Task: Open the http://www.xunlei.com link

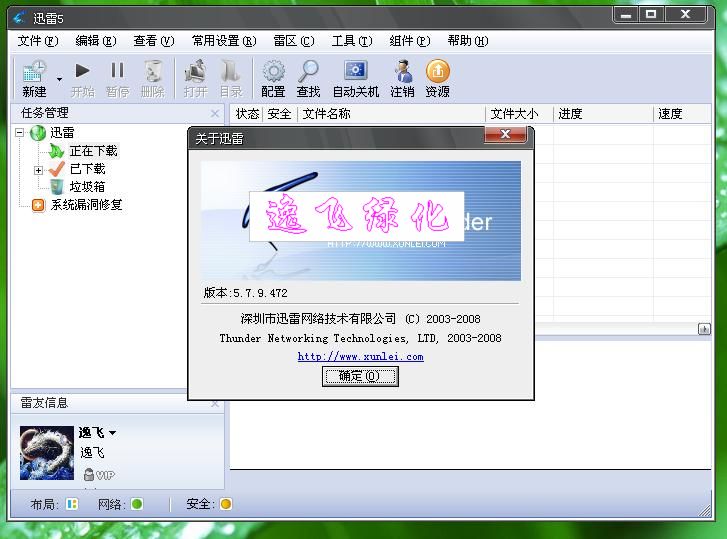Action: tap(360, 356)
